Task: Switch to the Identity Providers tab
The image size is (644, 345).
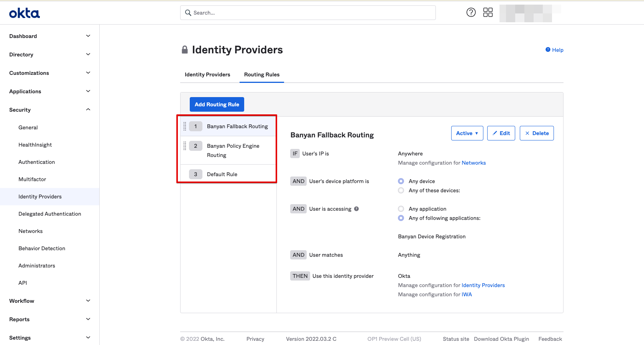Action: (x=207, y=74)
